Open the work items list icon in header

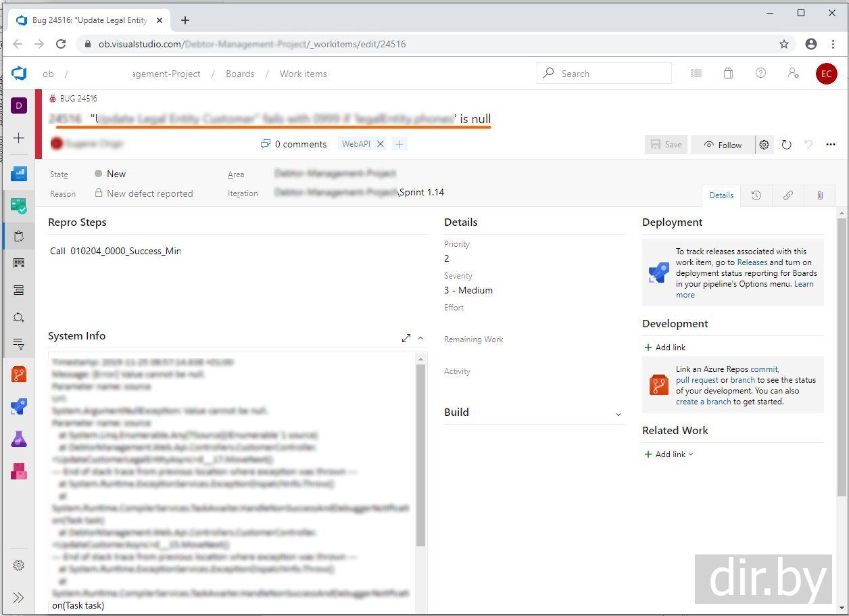click(x=696, y=73)
